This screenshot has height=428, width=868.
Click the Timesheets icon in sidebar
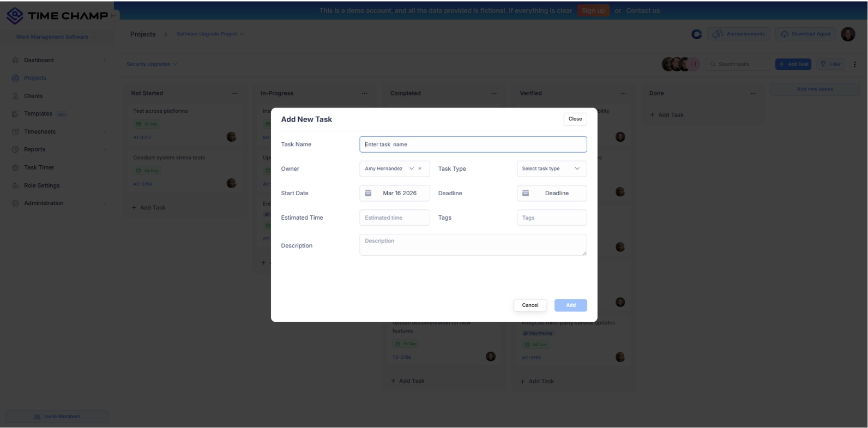(x=15, y=132)
